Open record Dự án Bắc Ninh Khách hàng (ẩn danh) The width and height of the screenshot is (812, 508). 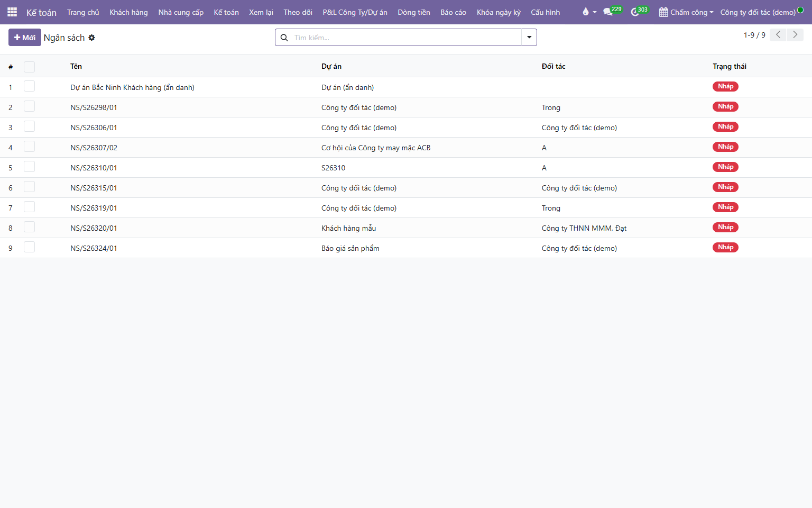(132, 87)
